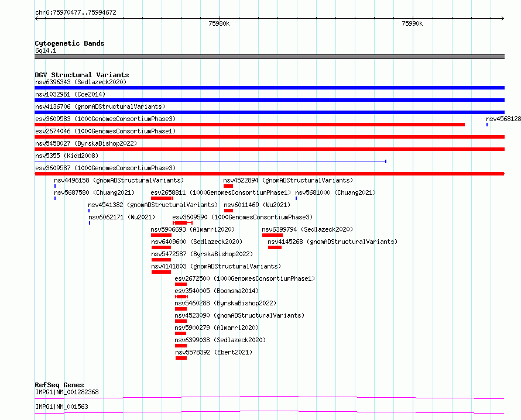Click the red glyph under nsv6011469
The height and width of the screenshot is (420, 521).
[229, 211]
